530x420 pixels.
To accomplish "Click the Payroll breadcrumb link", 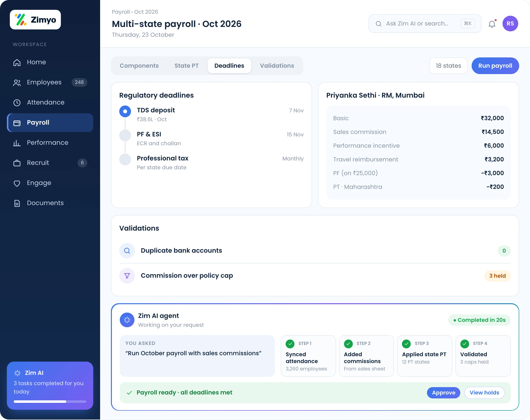I will coord(121,12).
